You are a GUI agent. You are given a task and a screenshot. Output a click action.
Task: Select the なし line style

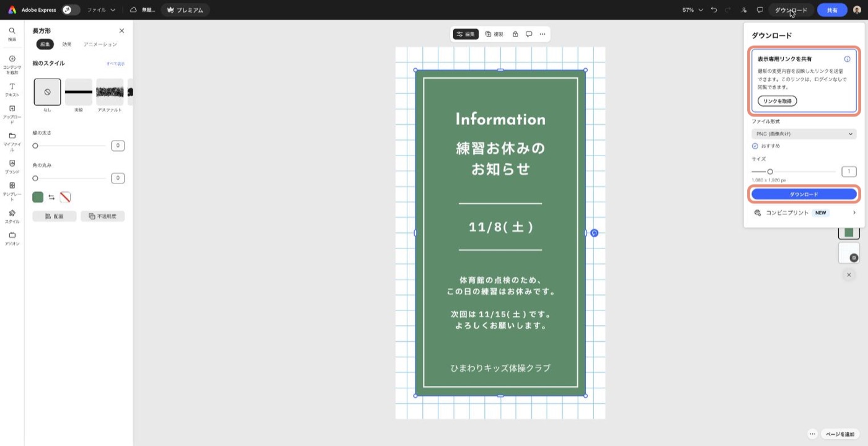click(48, 92)
